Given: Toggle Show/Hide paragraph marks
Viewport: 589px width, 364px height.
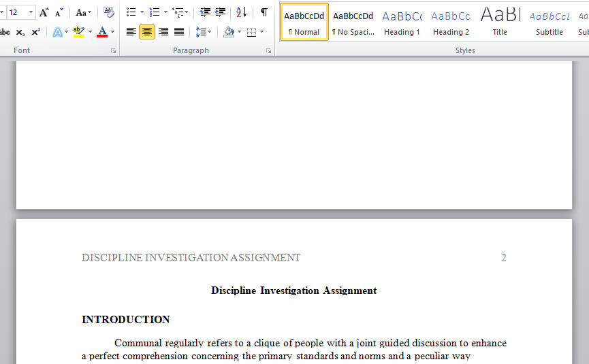Looking at the screenshot, I should click(264, 12).
